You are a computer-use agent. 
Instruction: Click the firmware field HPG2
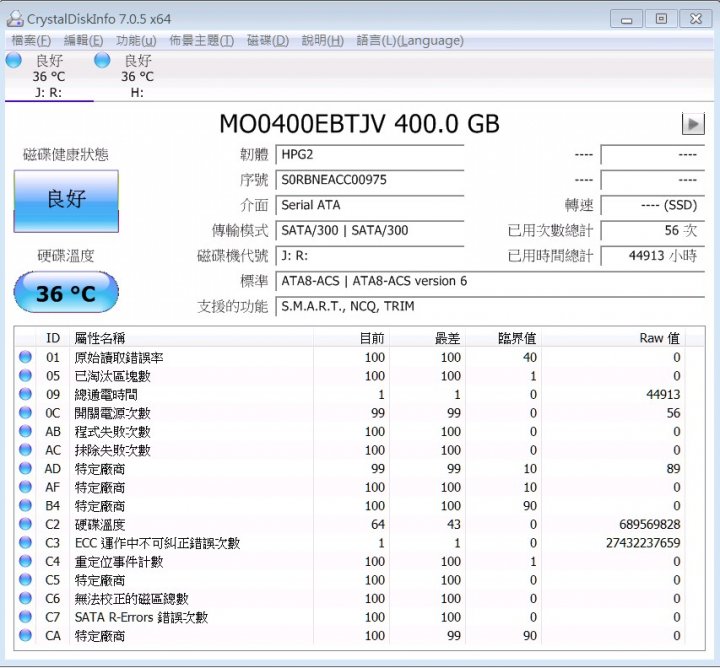(x=370, y=155)
